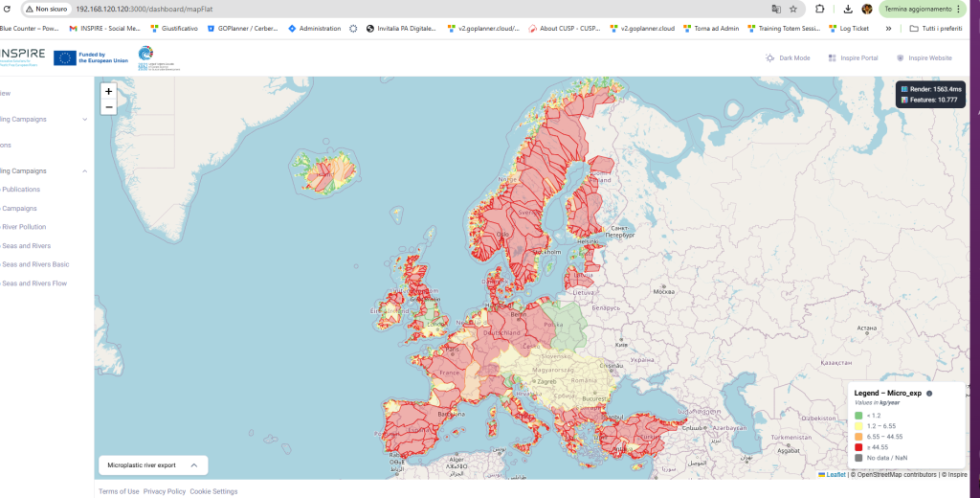Bookmark this page with star icon
The width and height of the screenshot is (980, 498).
point(793,9)
